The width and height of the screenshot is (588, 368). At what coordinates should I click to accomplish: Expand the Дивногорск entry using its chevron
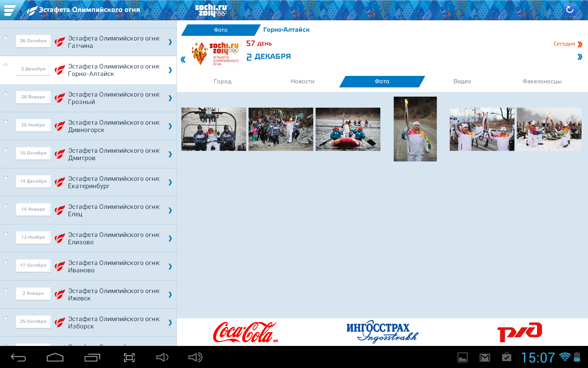pos(170,126)
